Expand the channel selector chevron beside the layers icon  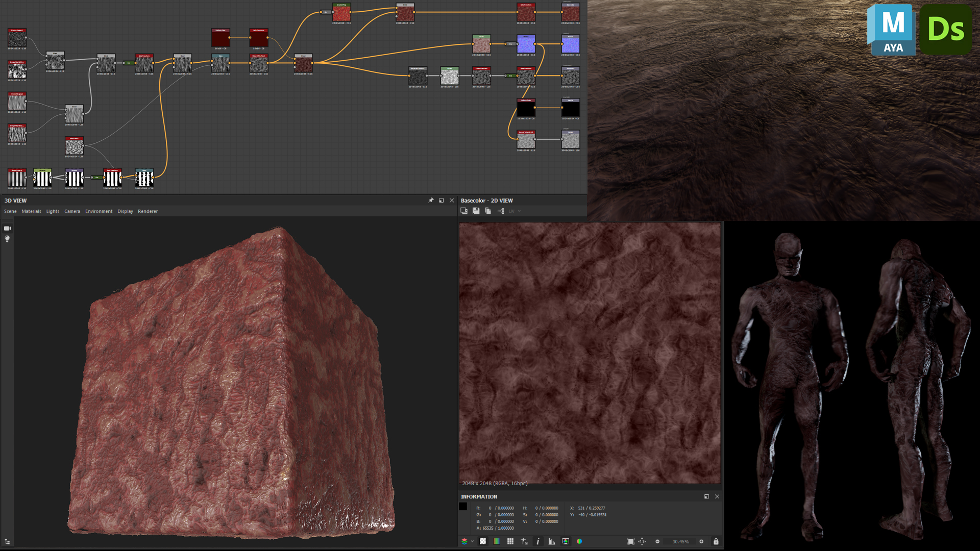[x=472, y=542]
